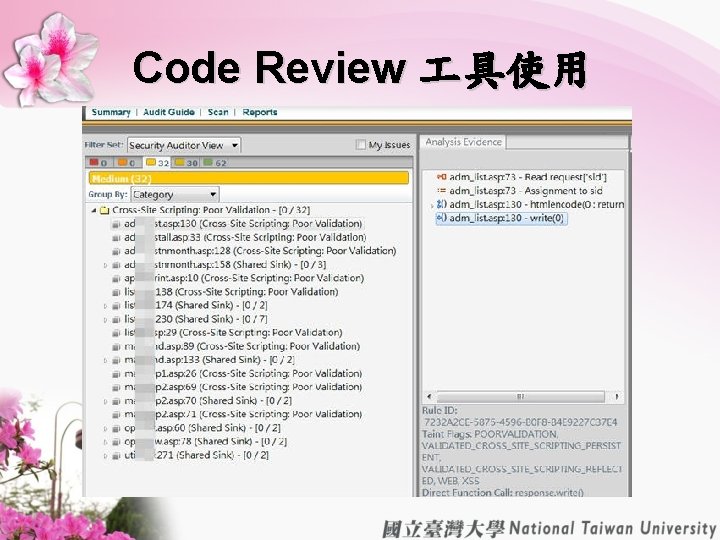Click the write(0) call evidence icon
720x540 pixels.
441,218
